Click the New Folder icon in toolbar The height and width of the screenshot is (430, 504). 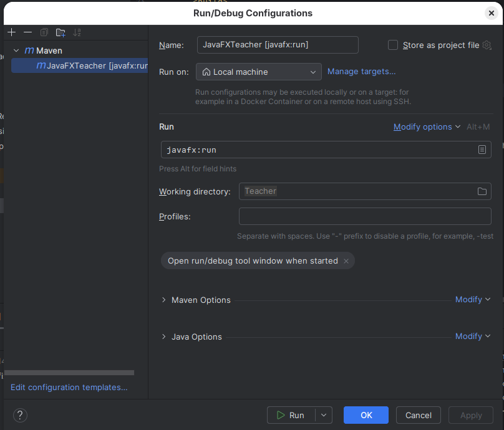61,32
